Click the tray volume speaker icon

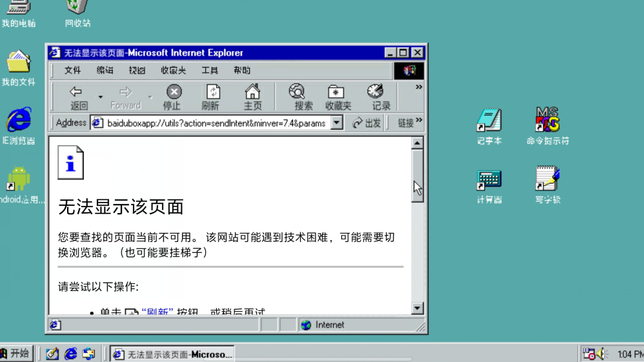click(x=602, y=354)
